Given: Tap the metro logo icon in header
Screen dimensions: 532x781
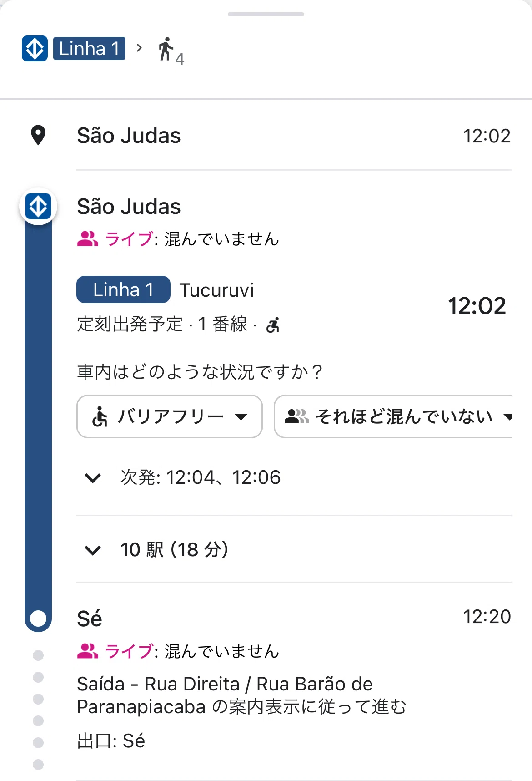Looking at the screenshot, I should (35, 48).
